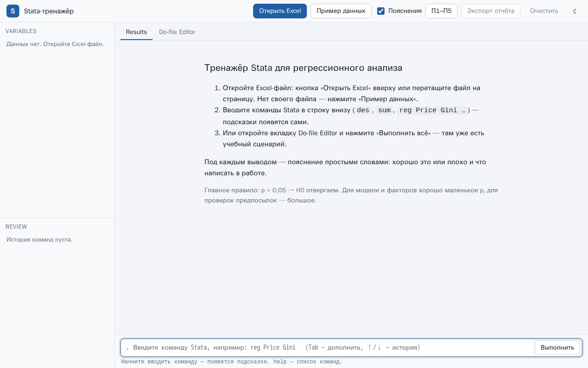Click the heading 'Тренажёр Stata для регрессионного анализа'

pyautogui.click(x=303, y=68)
